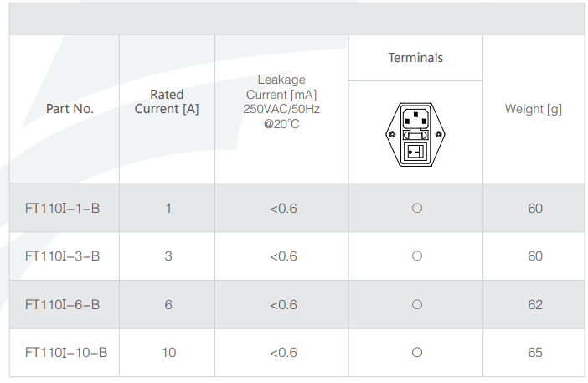
Task: Click leakage value in FT110I-1-B row
Action: coord(283,209)
